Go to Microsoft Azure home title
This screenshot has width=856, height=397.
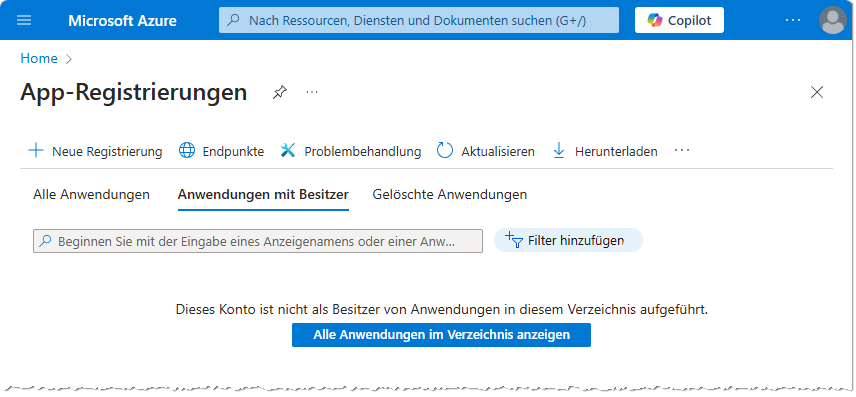[x=122, y=21]
